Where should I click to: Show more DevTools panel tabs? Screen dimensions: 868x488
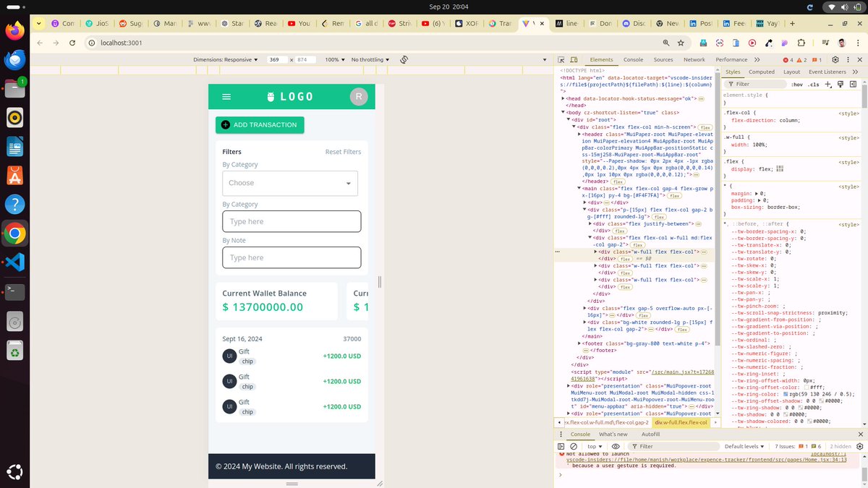[757, 60]
